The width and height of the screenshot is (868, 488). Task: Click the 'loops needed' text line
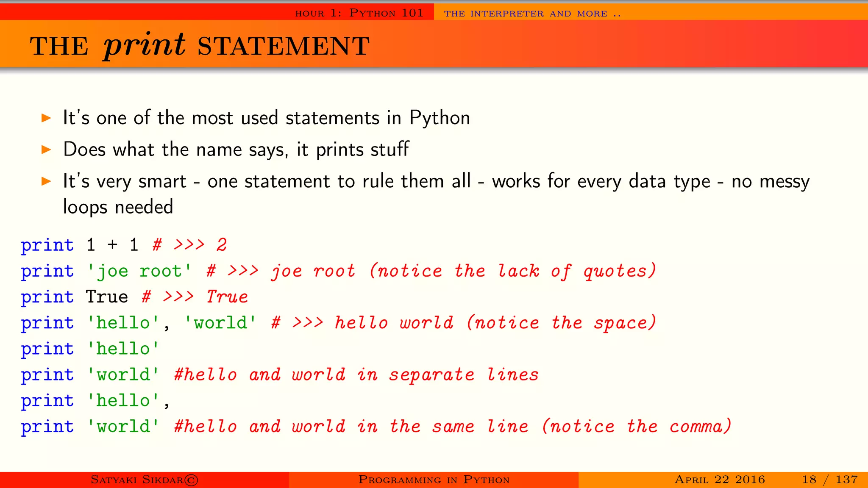click(x=118, y=207)
